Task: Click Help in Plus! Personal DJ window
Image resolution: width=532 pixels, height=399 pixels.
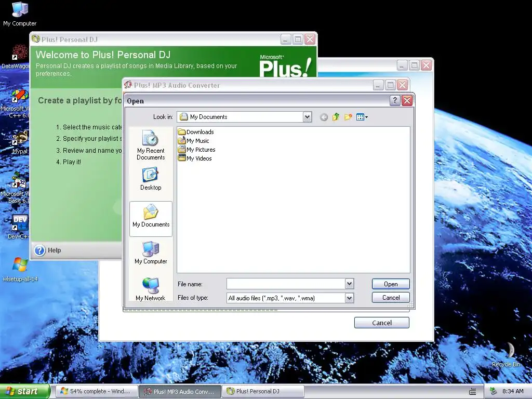Action: tap(48, 250)
